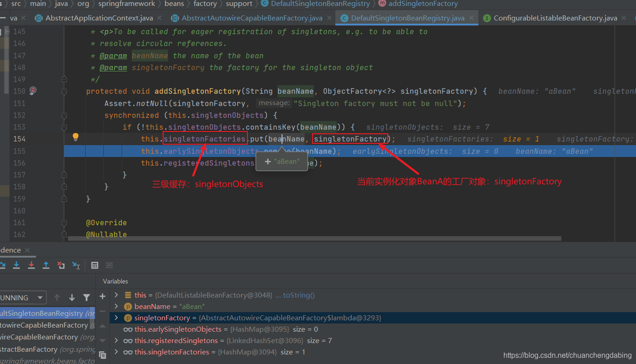
Task: Click the Step Over icon in debug toolbar
Action: click(x=2, y=265)
